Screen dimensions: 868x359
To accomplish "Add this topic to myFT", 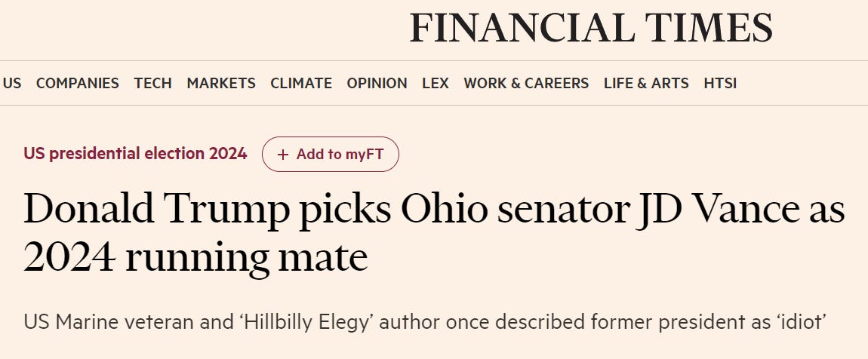I will coord(330,155).
